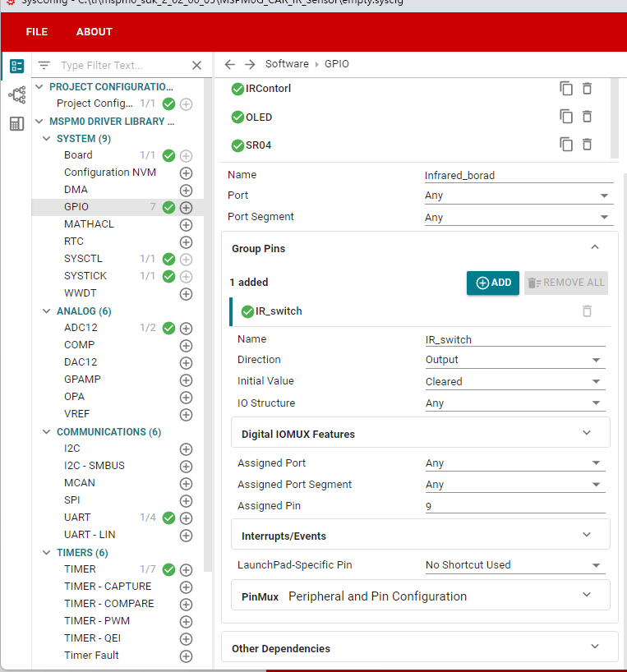Screen dimensions: 627x672
Task: Add a COMP module instance
Action: [186, 345]
